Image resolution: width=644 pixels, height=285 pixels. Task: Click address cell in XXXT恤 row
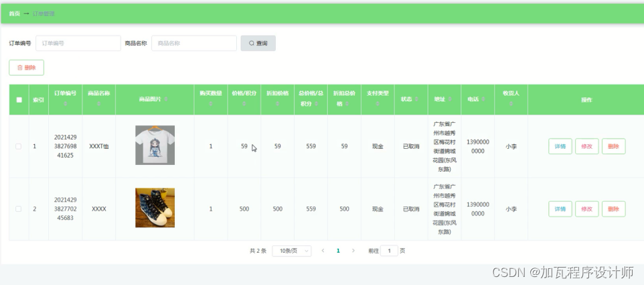click(445, 146)
